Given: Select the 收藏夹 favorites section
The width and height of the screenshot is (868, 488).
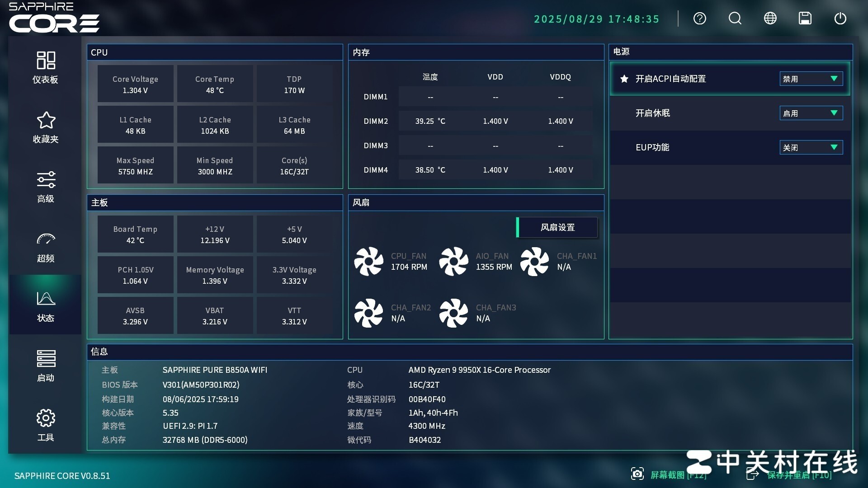Looking at the screenshot, I should (45, 127).
